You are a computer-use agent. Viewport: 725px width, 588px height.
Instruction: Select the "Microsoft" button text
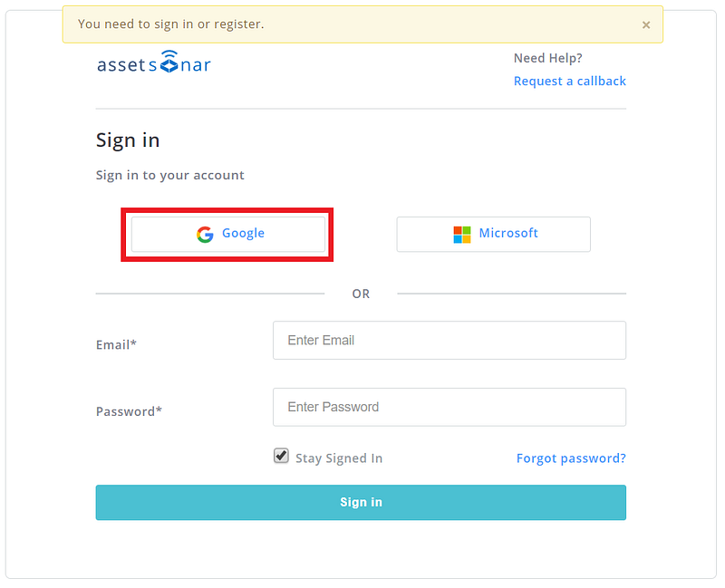click(508, 234)
